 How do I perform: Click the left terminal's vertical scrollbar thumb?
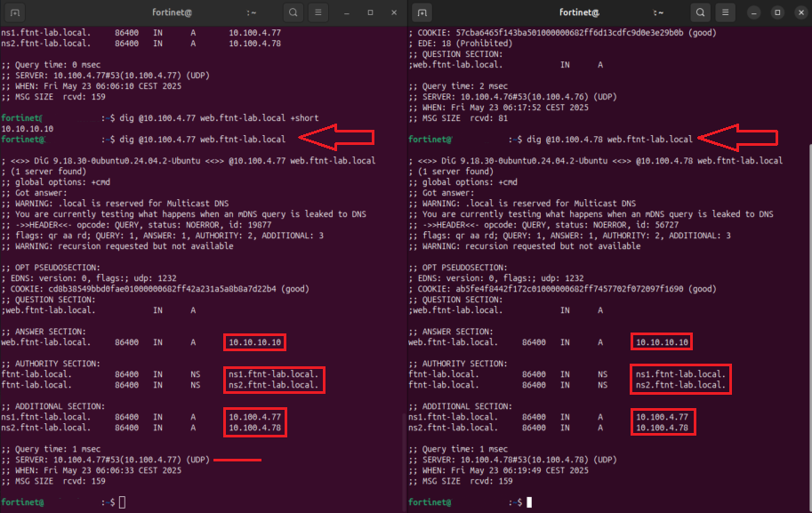click(404, 461)
